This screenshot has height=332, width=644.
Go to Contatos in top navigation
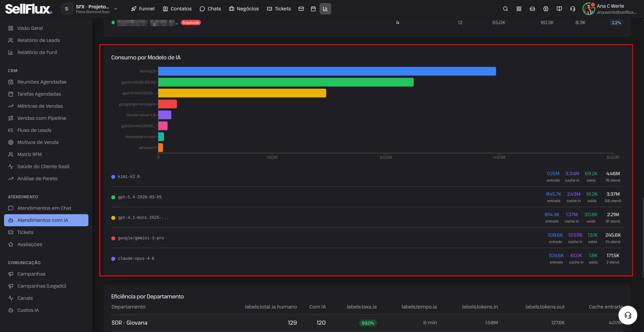(177, 9)
